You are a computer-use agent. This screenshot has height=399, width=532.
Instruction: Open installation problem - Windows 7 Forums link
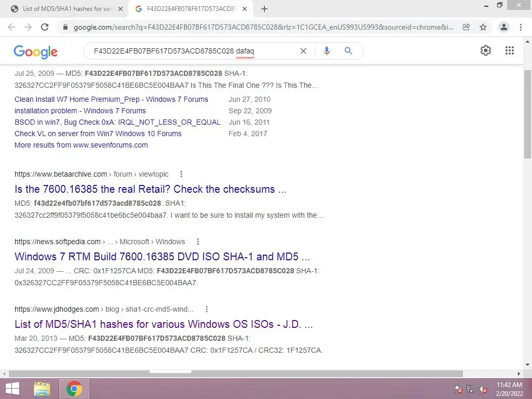(80, 111)
